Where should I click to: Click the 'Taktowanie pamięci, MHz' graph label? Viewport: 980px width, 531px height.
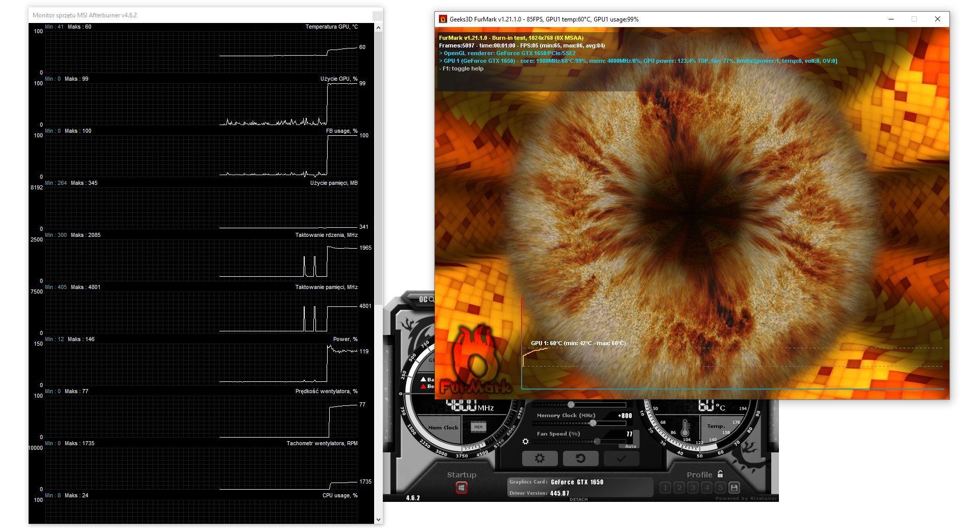(326, 287)
